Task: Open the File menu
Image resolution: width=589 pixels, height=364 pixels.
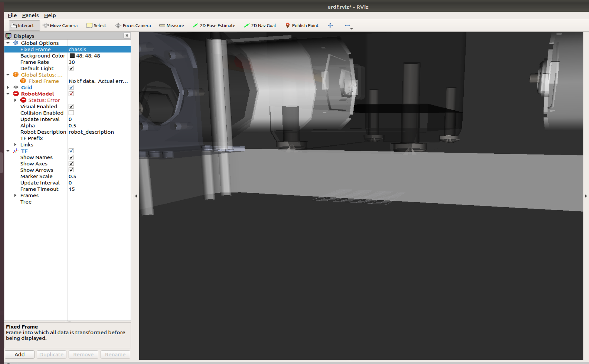Action: (x=12, y=15)
